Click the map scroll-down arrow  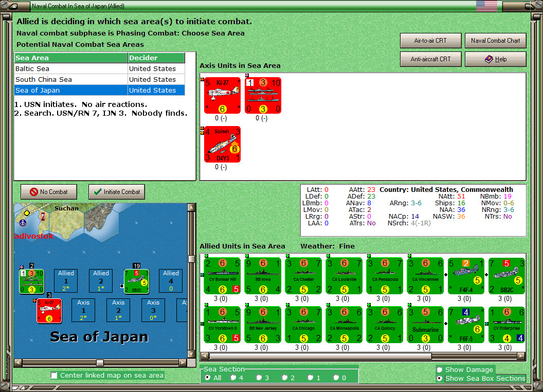pos(191,354)
